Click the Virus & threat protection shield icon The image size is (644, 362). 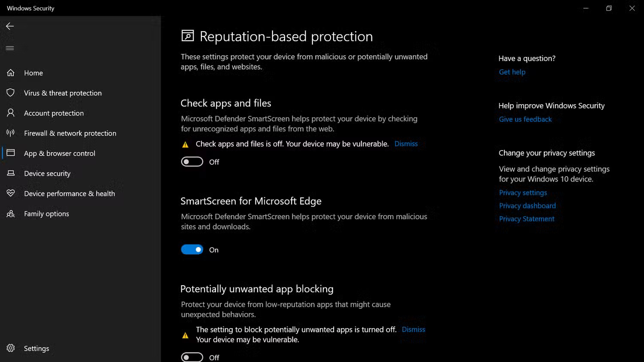click(11, 93)
